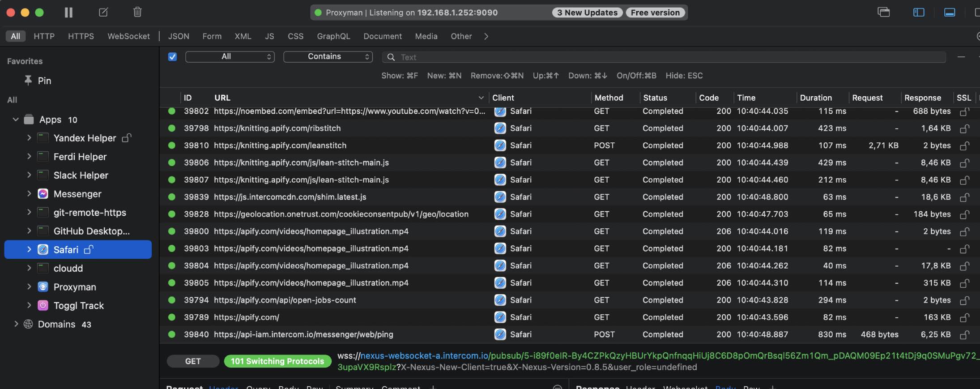Click the '3 New Updates' button

pos(587,13)
